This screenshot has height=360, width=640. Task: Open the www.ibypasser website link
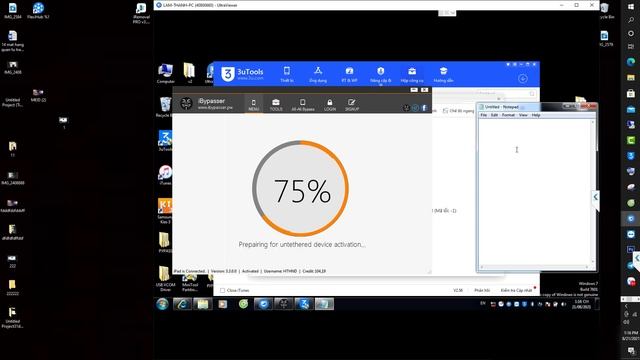tap(215, 108)
